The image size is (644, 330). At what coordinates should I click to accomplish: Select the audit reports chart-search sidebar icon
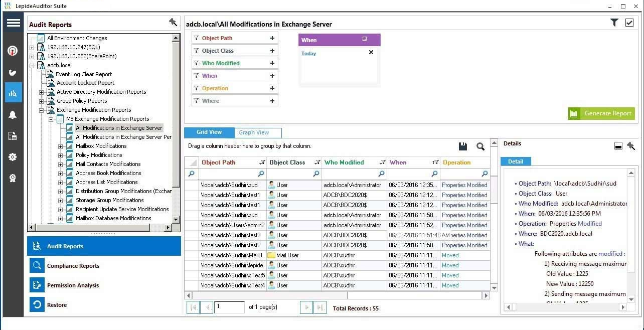[13, 93]
